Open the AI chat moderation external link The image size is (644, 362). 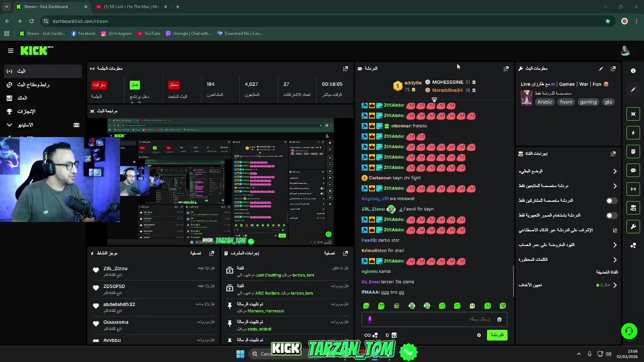point(615,230)
